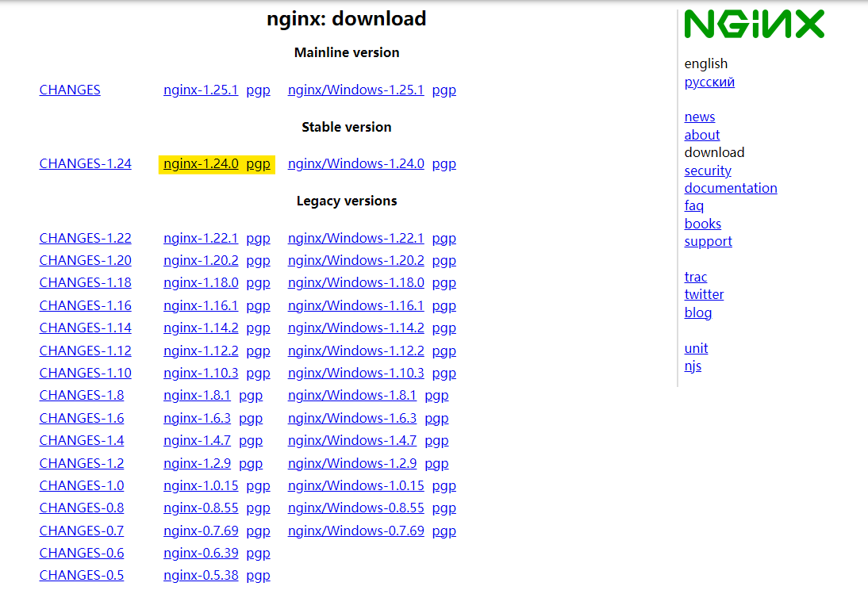Open the trac link
Screen dimensions: 868x594
pos(695,277)
